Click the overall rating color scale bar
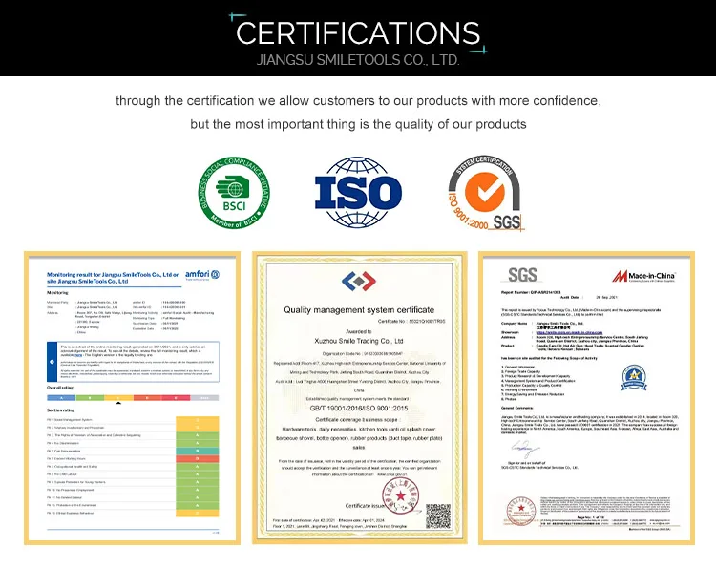 coord(133,398)
